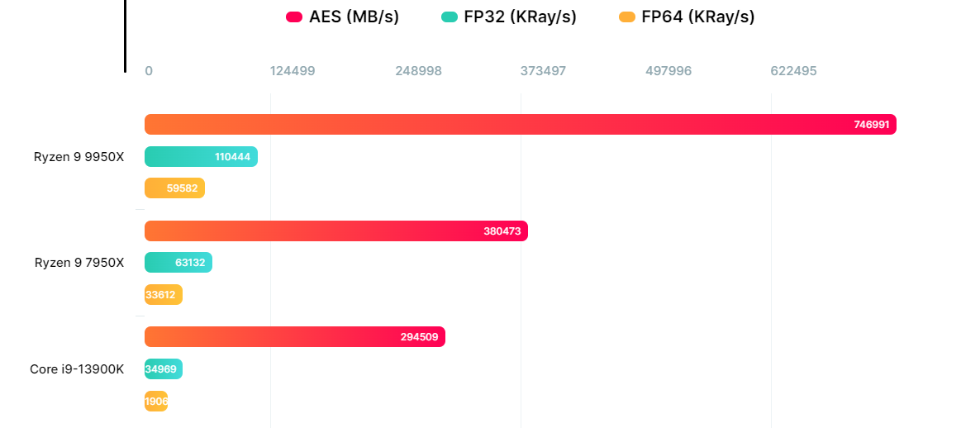Screen dimensions: 980x428
Task: Toggle the FP64 (KRay/s) legend label
Action: 697,17
